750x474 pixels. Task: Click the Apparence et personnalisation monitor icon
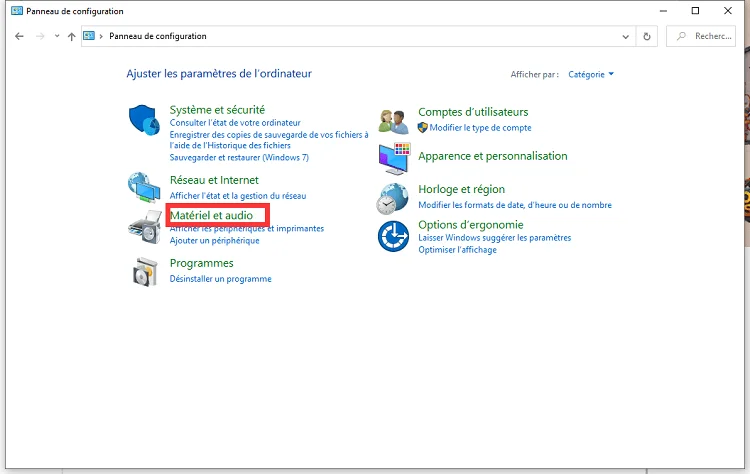click(x=394, y=159)
